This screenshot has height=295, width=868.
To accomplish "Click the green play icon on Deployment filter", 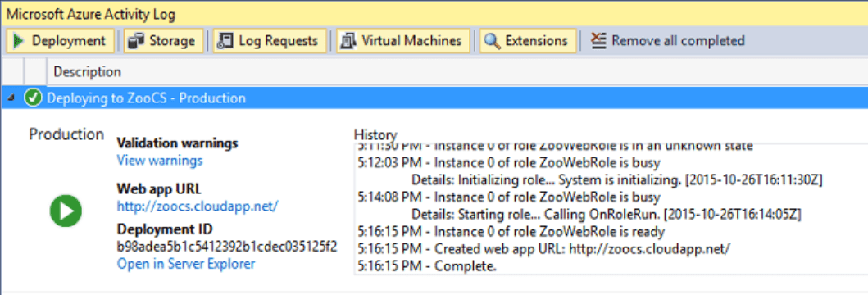I will [18, 41].
